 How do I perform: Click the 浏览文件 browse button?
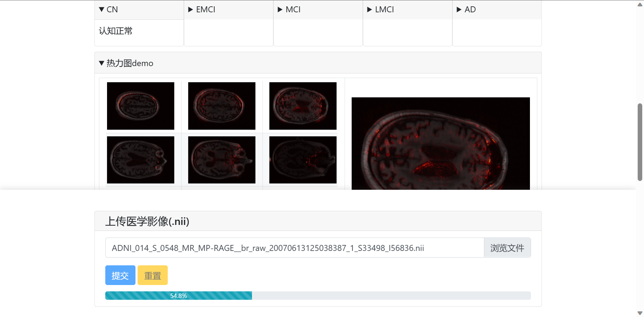[507, 248]
